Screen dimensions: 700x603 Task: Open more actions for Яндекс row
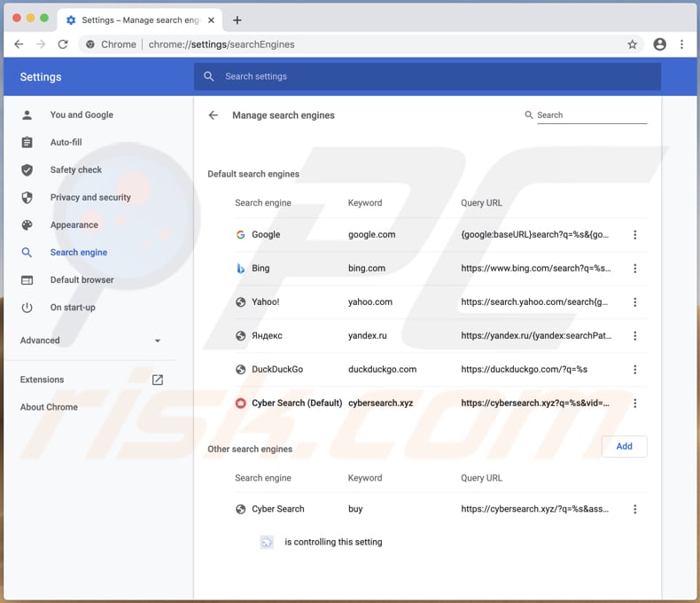click(x=634, y=336)
